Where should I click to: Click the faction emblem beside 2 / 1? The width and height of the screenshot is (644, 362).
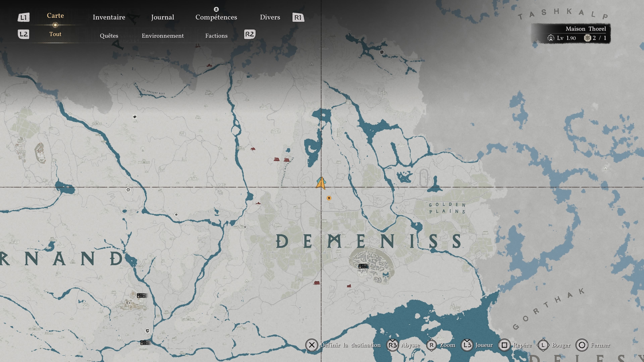click(587, 38)
